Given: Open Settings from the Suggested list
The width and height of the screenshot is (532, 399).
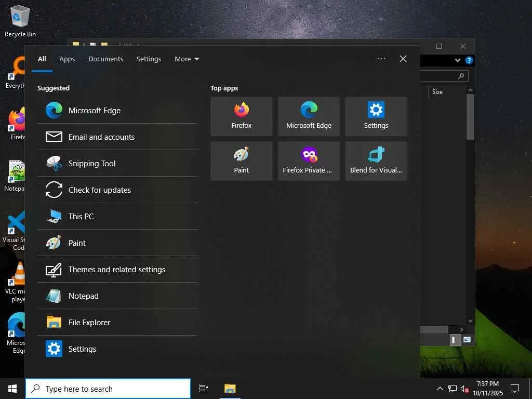Looking at the screenshot, I should 117,349.
